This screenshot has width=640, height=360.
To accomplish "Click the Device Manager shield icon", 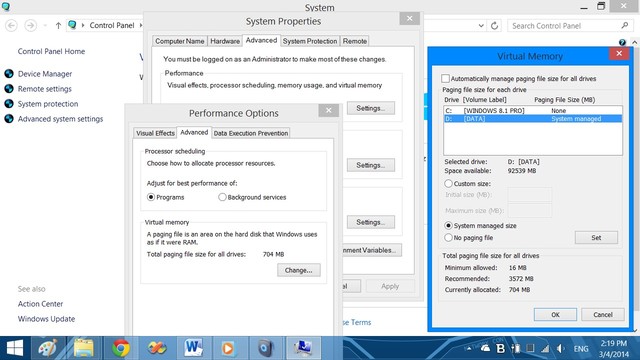I will [9, 74].
